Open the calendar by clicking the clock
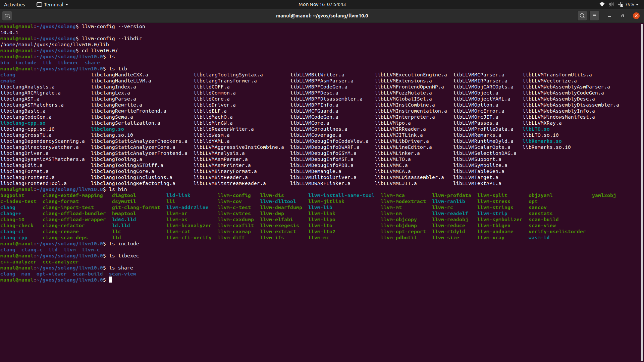Screen dimensions: 644x362 (x=322, y=4)
